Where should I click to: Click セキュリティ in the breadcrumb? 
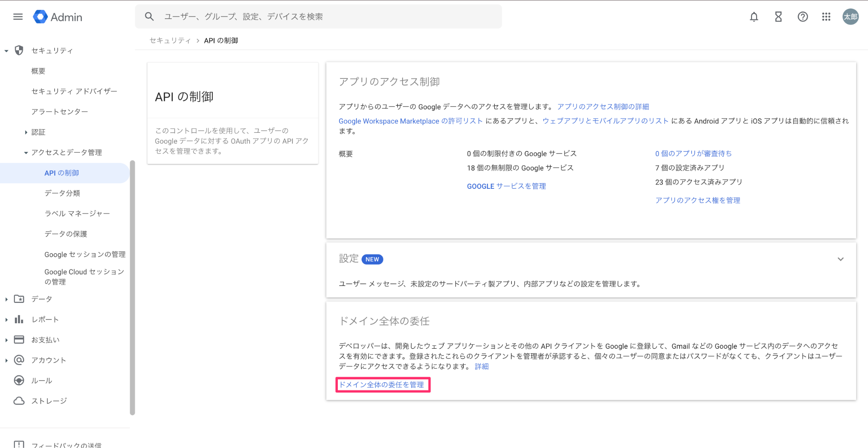pyautogui.click(x=170, y=40)
